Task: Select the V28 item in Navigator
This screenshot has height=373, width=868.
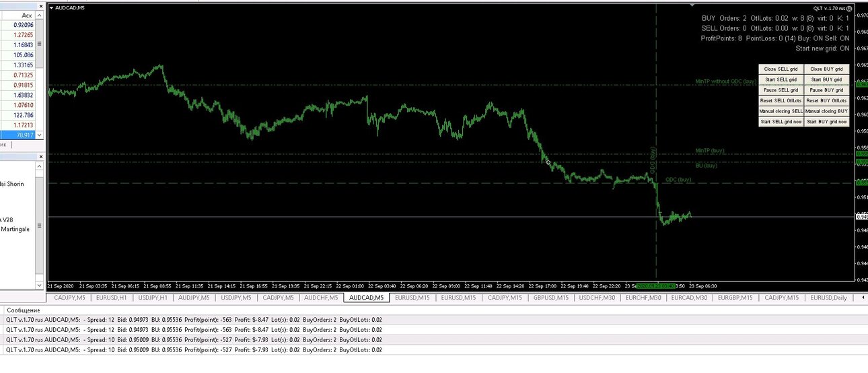Action: [x=7, y=219]
